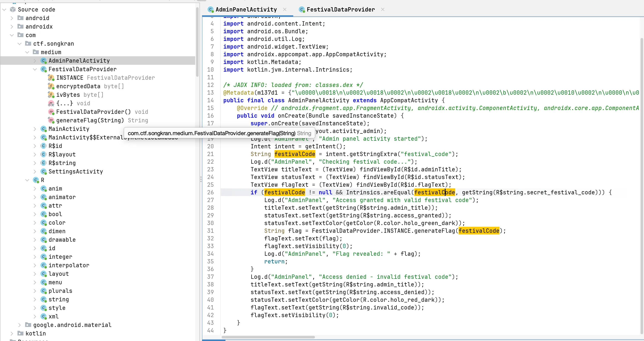644x341 pixels.
Task: Click the medium package folder icon
Action: pyautogui.click(x=36, y=52)
